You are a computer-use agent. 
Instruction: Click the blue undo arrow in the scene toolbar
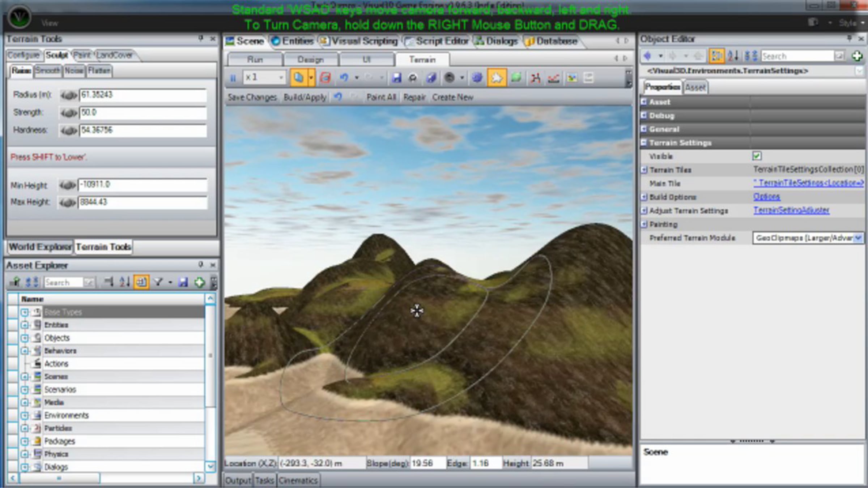pyautogui.click(x=344, y=78)
